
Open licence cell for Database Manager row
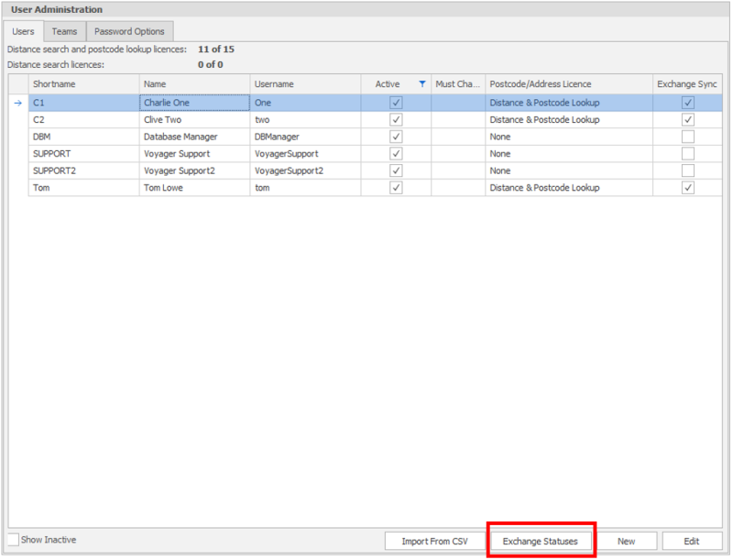(x=567, y=137)
